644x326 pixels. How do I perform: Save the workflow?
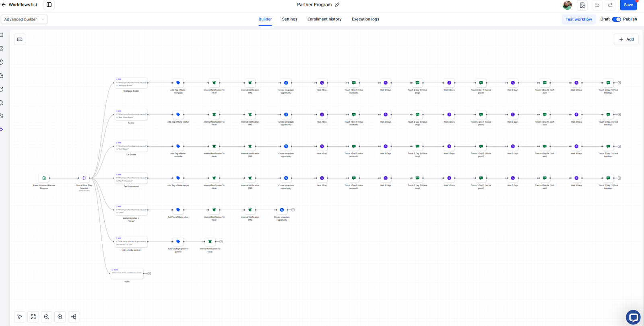click(628, 5)
